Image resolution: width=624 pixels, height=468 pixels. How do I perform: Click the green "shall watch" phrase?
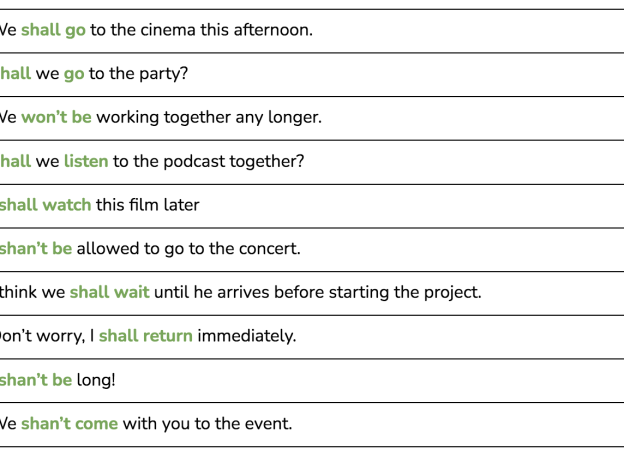pyautogui.click(x=46, y=205)
